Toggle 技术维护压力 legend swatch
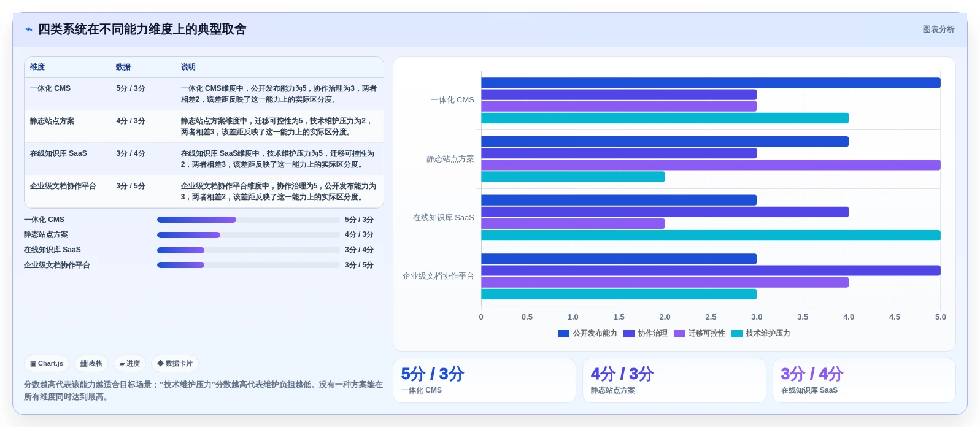The image size is (980, 427). click(x=737, y=334)
